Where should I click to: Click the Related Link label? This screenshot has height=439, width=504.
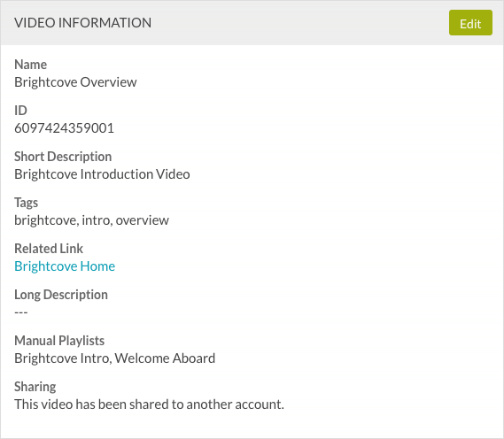coord(49,249)
